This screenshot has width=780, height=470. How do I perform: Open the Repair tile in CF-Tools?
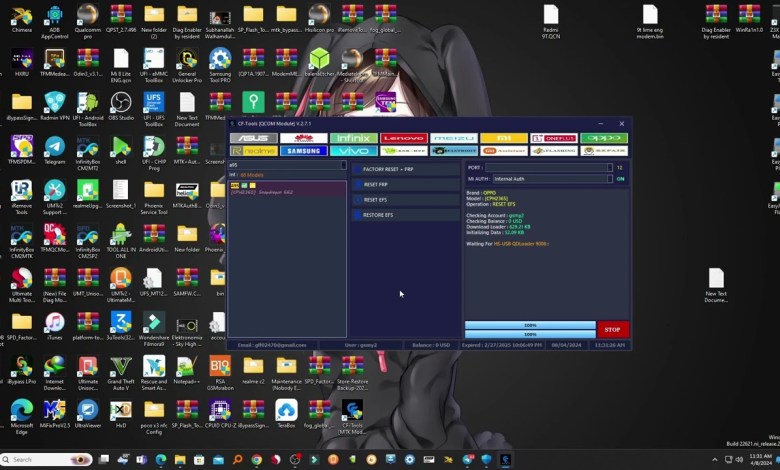pos(604,151)
